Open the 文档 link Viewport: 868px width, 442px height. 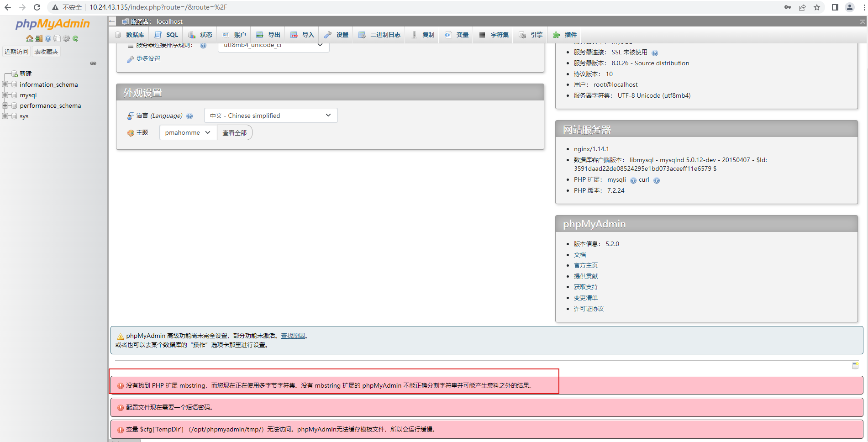pos(580,255)
